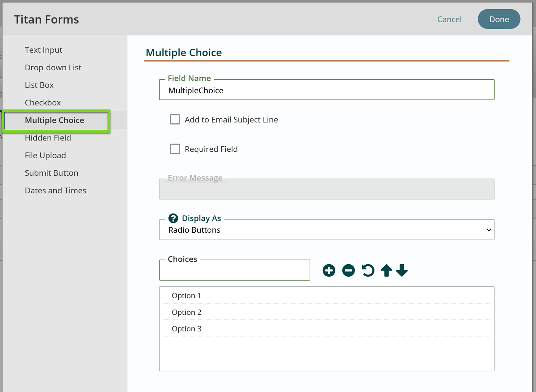Choose List Box field type
This screenshot has width=536, height=392.
pos(39,85)
